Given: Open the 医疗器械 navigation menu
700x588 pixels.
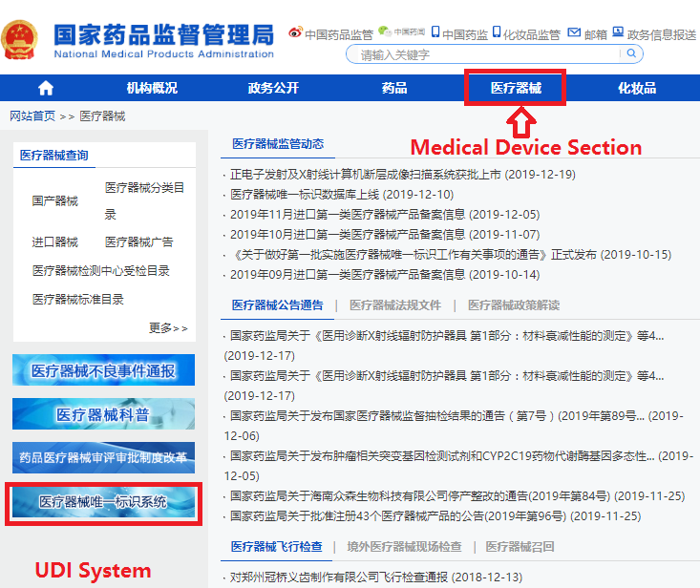Looking at the screenshot, I should click(516, 88).
